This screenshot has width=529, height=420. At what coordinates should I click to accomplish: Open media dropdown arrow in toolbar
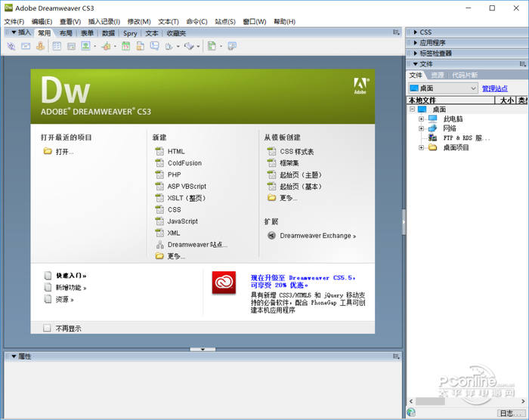(115, 46)
